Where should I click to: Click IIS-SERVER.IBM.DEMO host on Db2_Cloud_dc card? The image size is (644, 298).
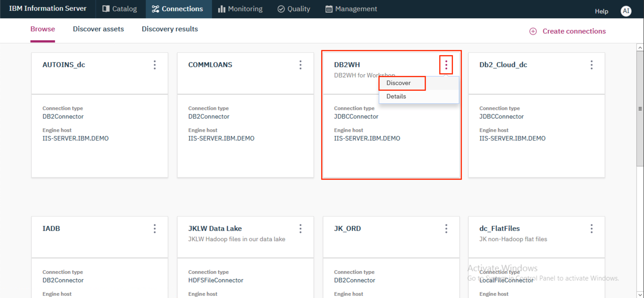[512, 138]
